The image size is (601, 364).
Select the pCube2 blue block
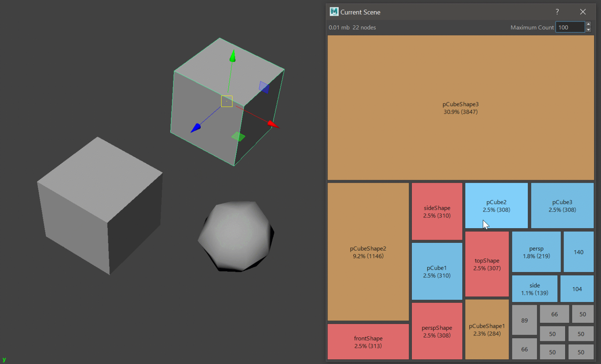(496, 205)
